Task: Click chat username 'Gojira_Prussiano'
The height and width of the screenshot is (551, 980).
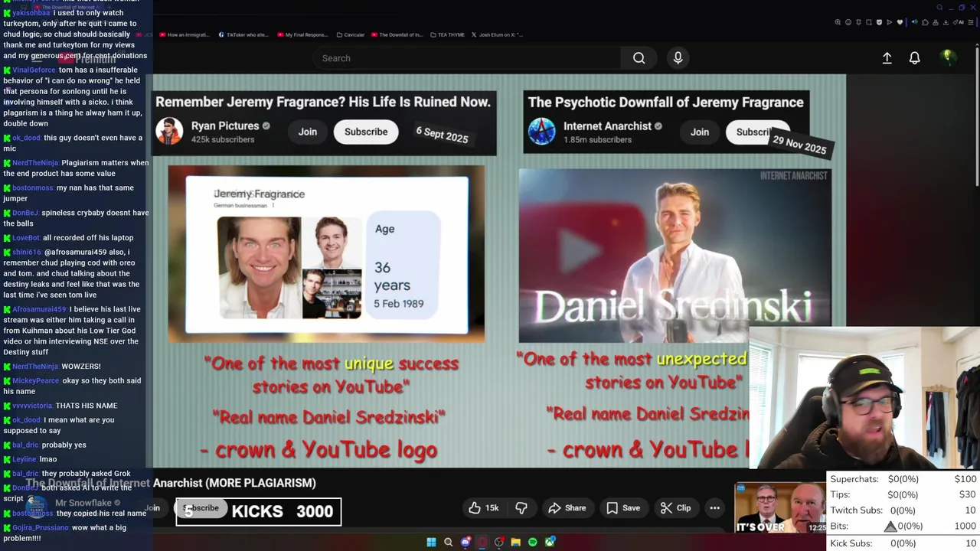Action: (41, 528)
